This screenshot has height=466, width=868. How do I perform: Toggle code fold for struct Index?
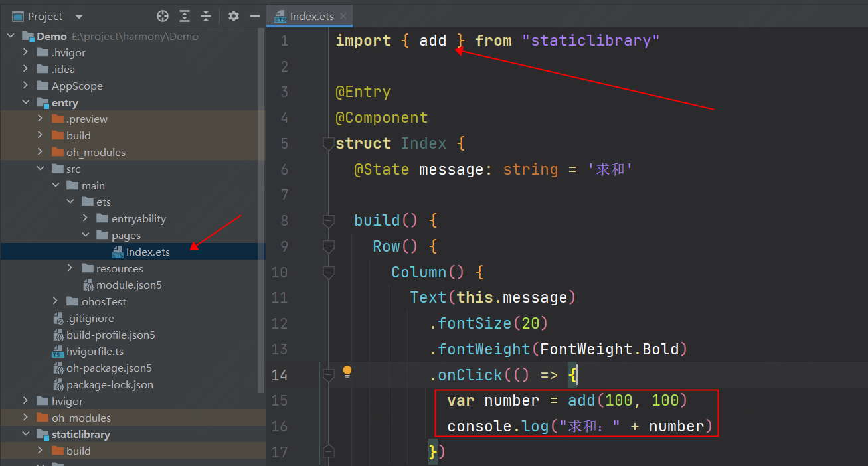click(327, 143)
